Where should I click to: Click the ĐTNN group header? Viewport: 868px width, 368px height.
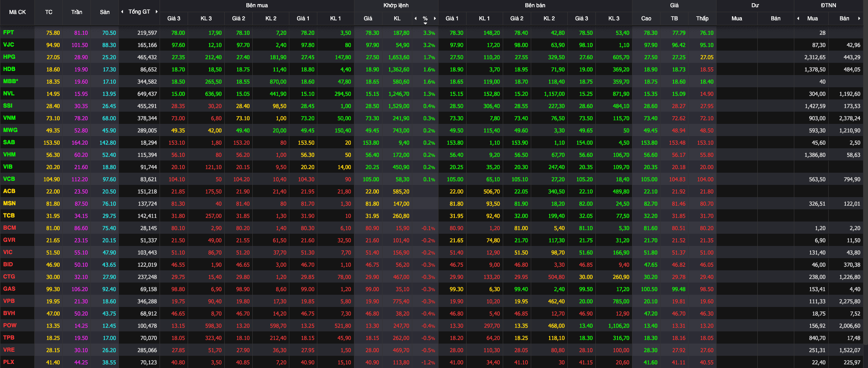[829, 5]
